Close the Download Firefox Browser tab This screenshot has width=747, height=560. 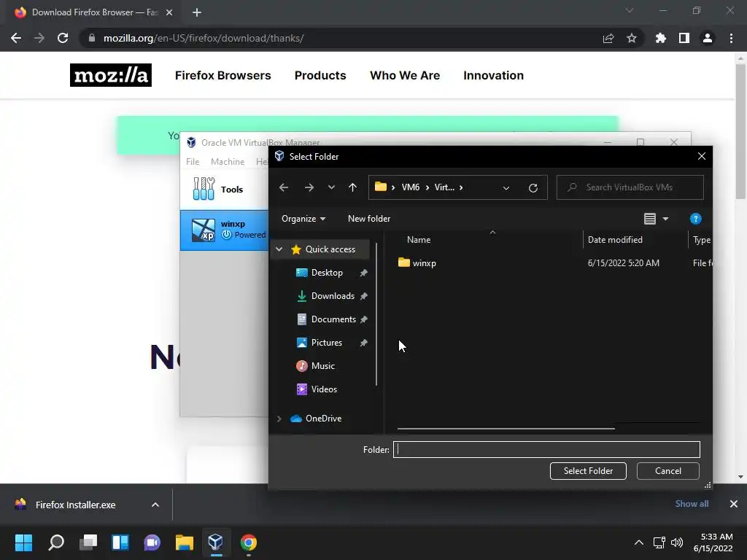coord(169,12)
